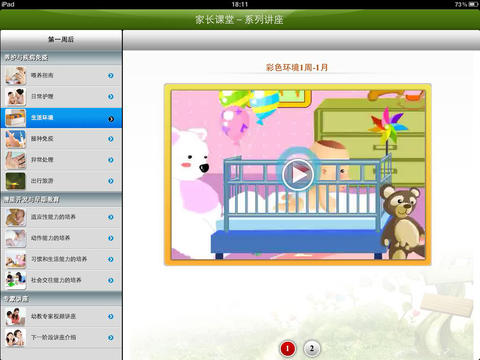The width and height of the screenshot is (480, 360).
Task: Select red page 1 indicator
Action: pyautogui.click(x=288, y=349)
